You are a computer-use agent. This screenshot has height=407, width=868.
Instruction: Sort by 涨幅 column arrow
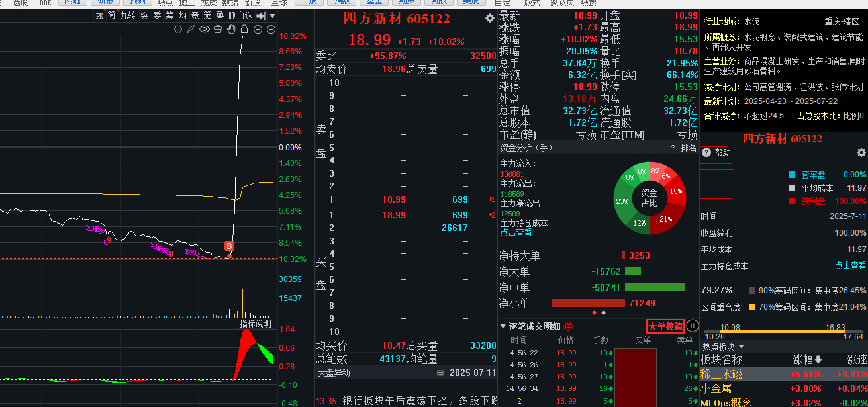(x=818, y=360)
